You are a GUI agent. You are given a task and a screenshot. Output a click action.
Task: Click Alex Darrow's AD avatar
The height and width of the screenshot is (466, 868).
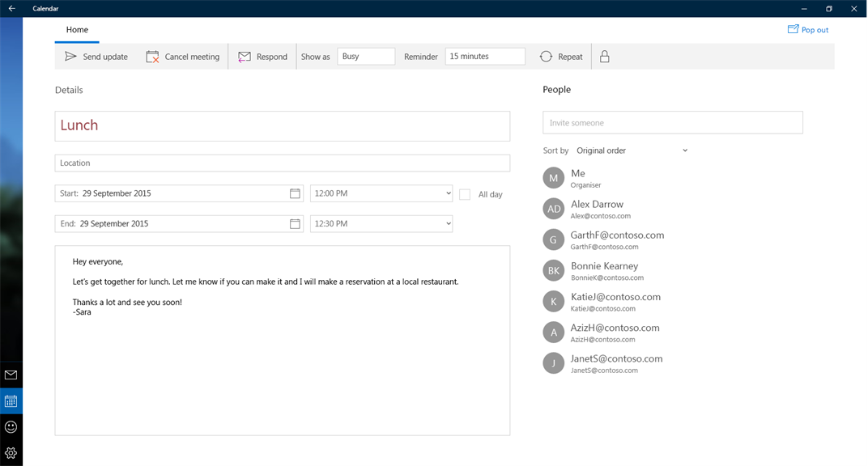click(x=554, y=209)
